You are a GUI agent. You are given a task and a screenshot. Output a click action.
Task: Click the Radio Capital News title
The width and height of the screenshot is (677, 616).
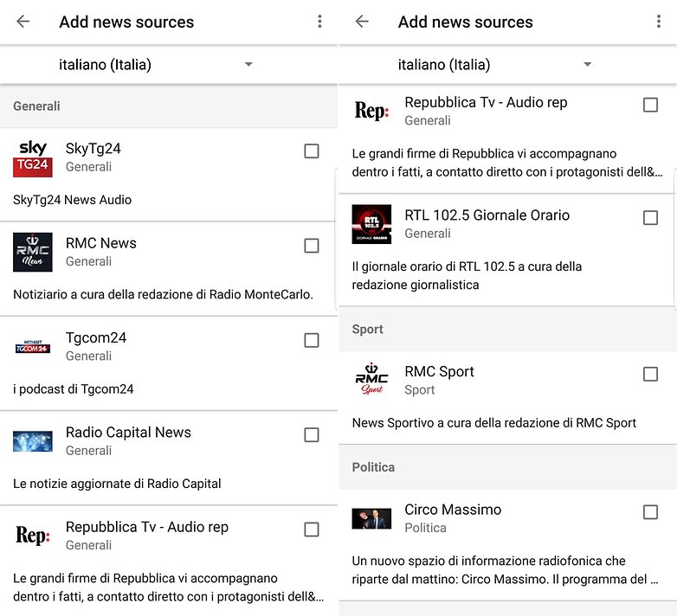[x=128, y=433]
